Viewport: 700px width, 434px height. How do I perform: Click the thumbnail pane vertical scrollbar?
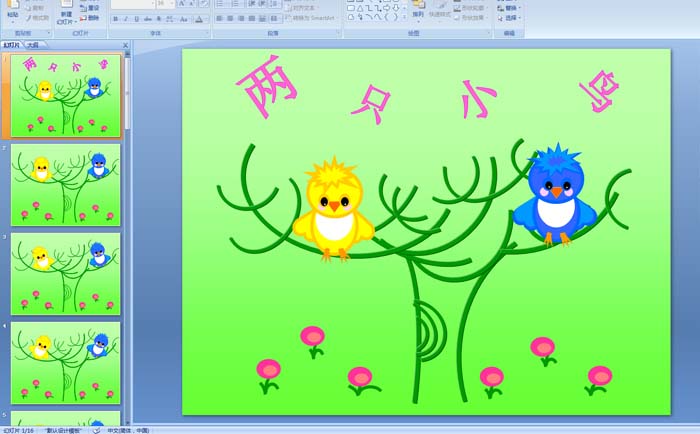(x=128, y=237)
